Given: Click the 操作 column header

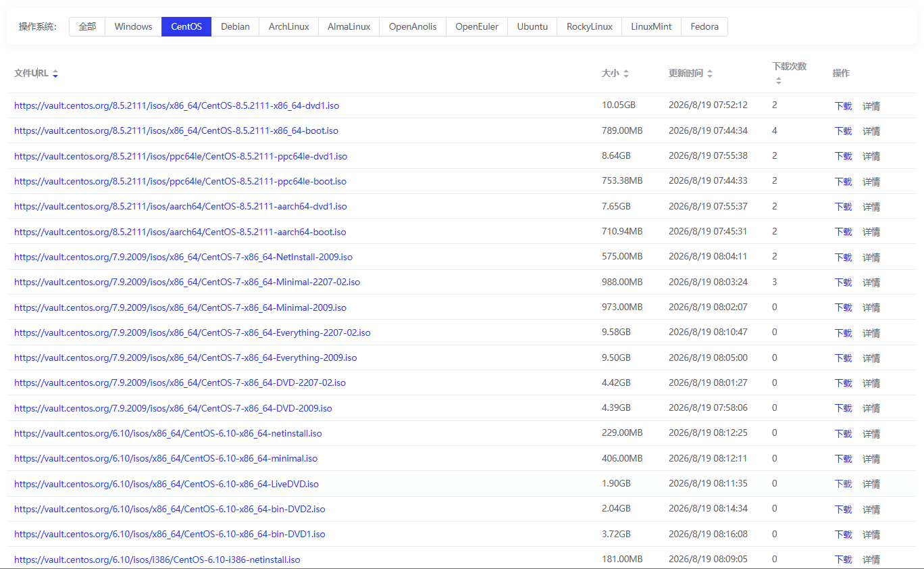Looking at the screenshot, I should point(841,73).
